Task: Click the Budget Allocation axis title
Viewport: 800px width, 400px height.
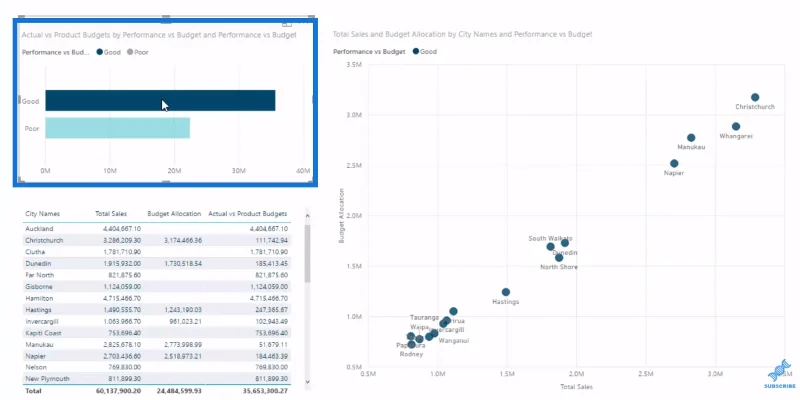Action: pos(341,216)
